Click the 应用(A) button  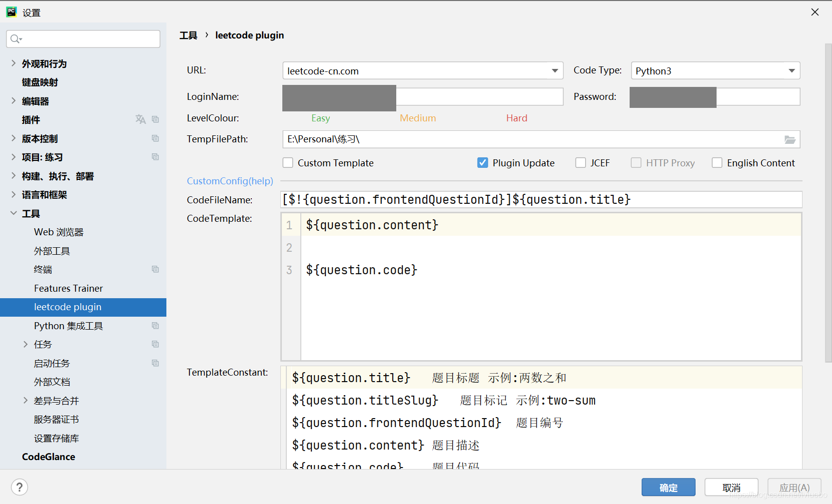click(x=795, y=487)
